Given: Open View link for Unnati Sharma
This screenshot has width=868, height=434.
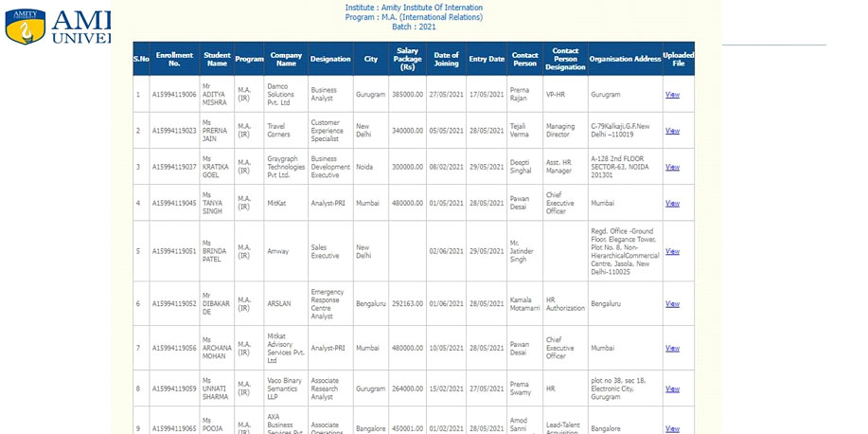Looking at the screenshot, I should pos(672,389).
